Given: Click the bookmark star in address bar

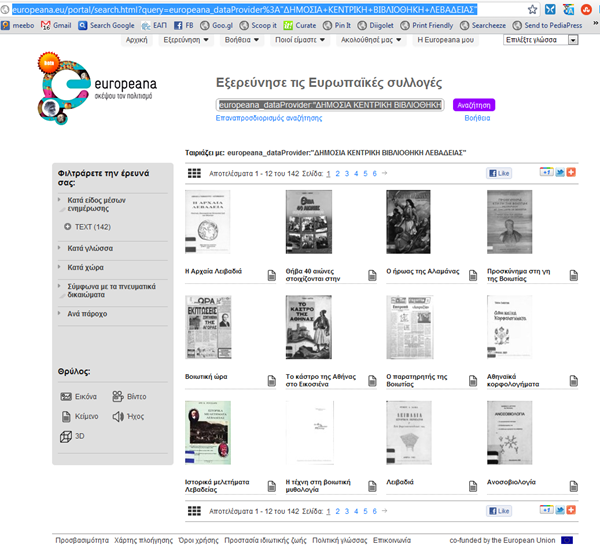Looking at the screenshot, I should (532, 9).
